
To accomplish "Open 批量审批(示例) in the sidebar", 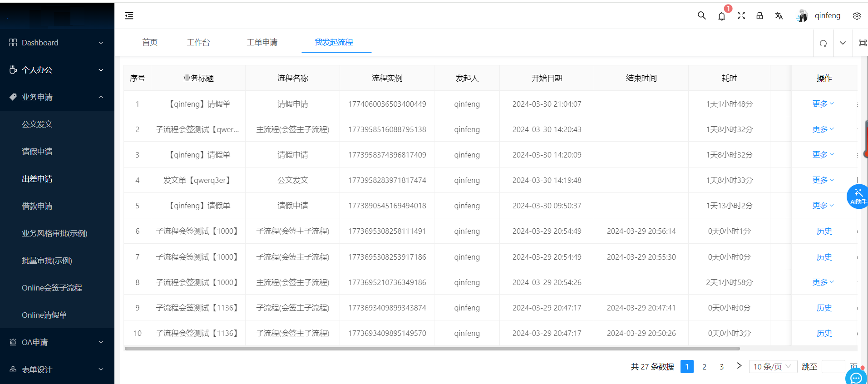I will (x=47, y=261).
